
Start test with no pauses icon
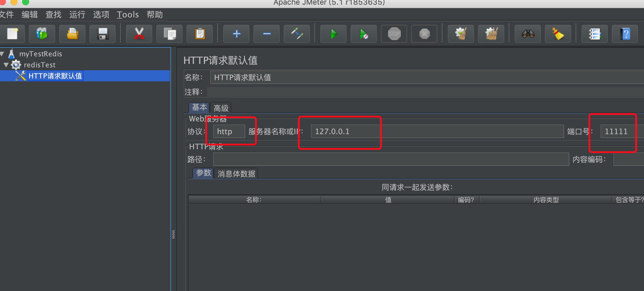click(x=364, y=34)
